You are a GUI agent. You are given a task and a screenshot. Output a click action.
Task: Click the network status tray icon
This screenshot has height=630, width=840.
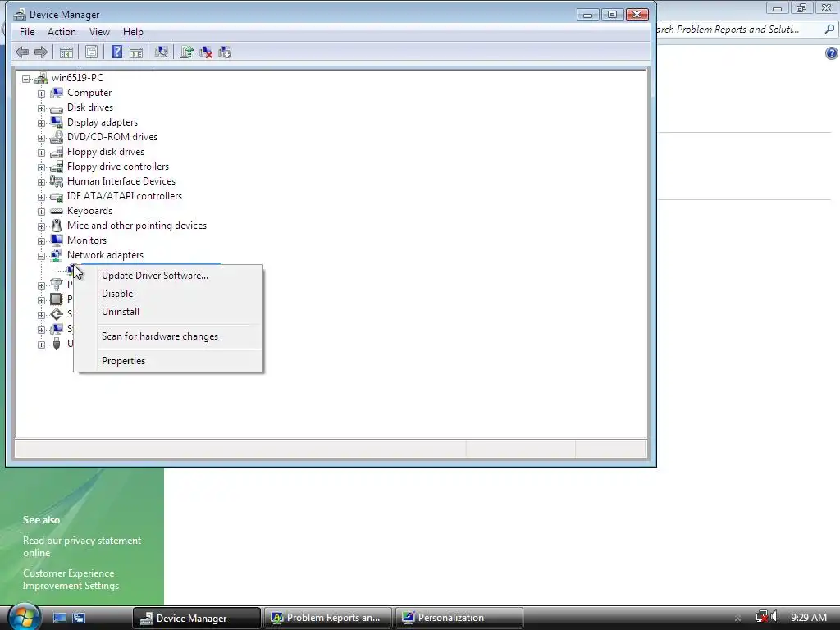pos(761,617)
